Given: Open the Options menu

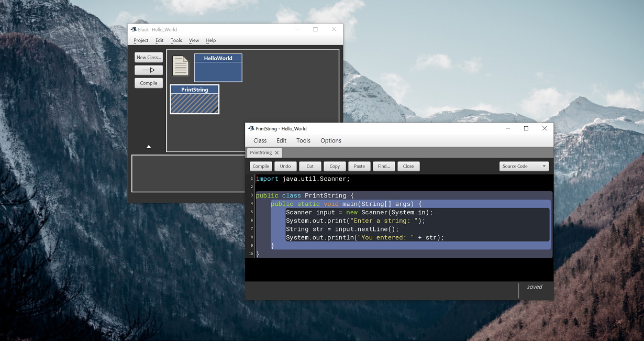Looking at the screenshot, I should [x=330, y=140].
